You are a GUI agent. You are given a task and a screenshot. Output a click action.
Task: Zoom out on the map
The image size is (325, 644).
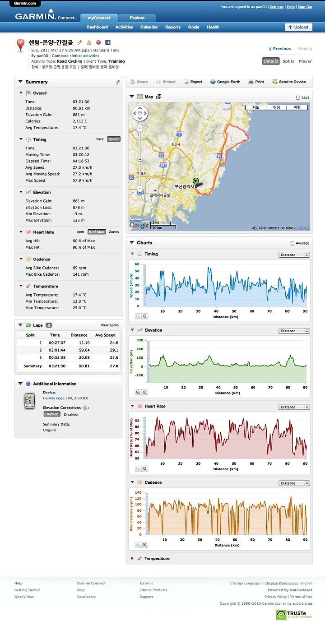point(140,189)
